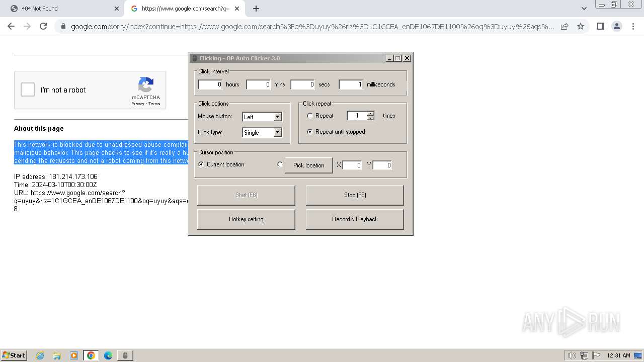The width and height of the screenshot is (644, 362).
Task: Close the OP Auto Clicker window
Action: 407,58
